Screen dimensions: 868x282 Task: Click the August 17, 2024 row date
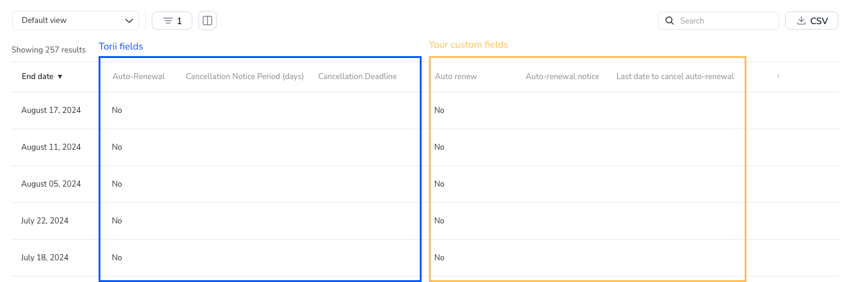point(51,111)
